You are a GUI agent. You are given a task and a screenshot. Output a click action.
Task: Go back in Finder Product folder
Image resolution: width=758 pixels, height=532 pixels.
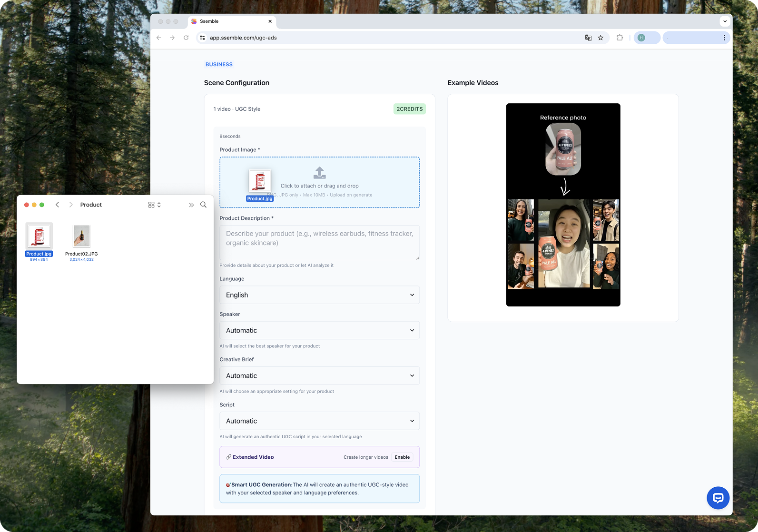[x=58, y=205]
